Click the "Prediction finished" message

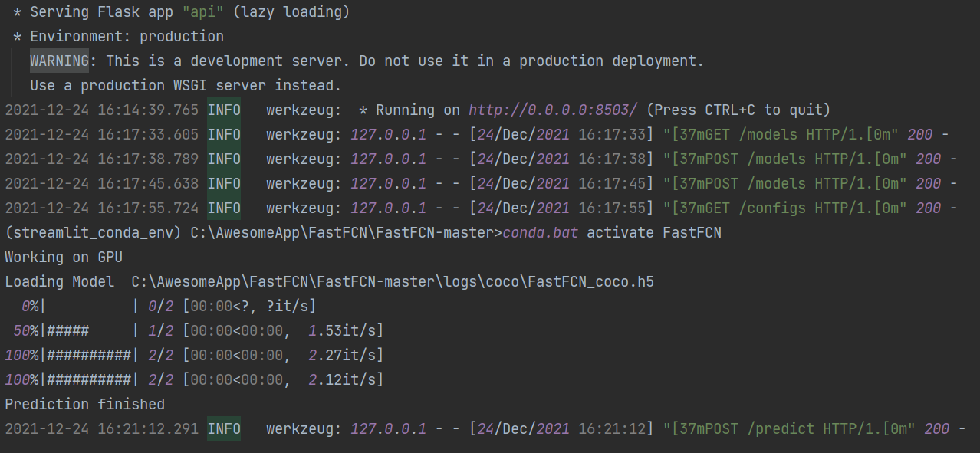pos(84,405)
